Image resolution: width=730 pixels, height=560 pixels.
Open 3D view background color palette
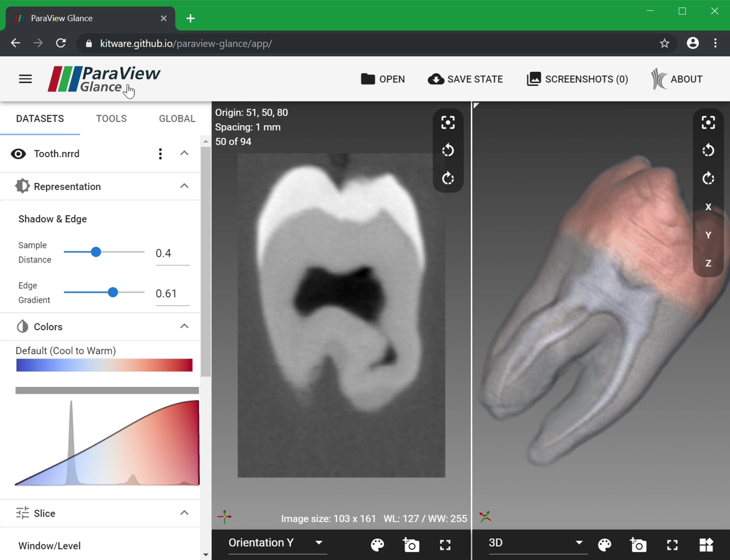pyautogui.click(x=604, y=545)
